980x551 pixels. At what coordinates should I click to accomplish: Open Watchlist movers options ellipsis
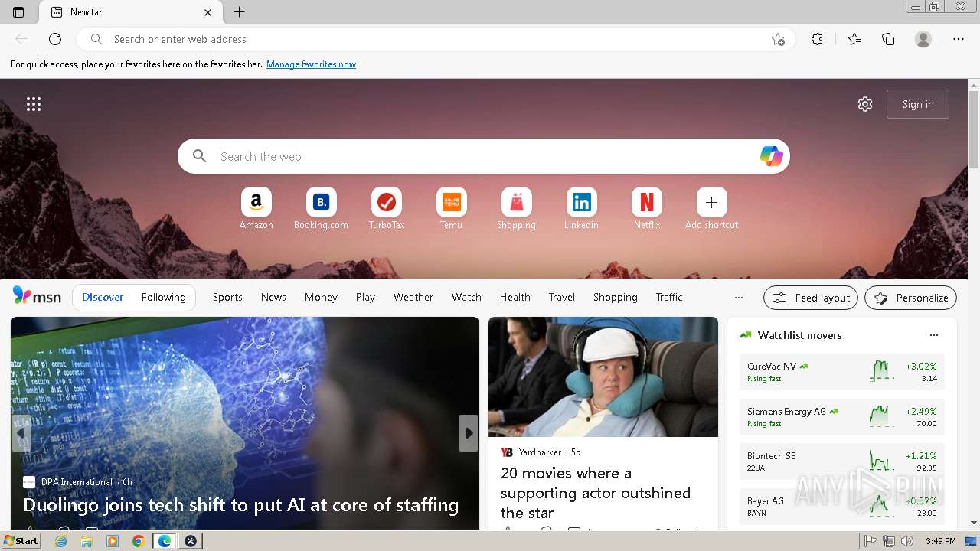coord(933,335)
